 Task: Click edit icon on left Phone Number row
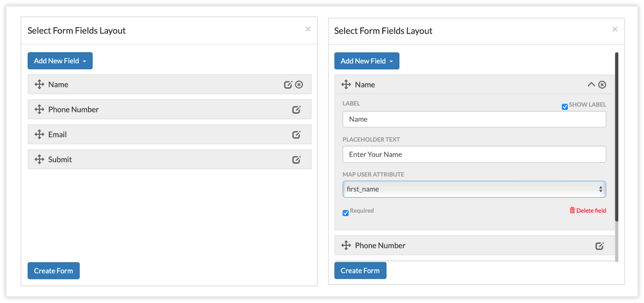click(296, 110)
